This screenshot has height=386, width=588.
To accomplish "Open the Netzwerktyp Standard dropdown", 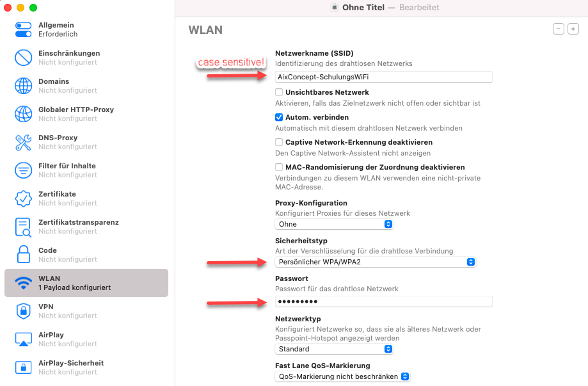I will pos(334,349).
